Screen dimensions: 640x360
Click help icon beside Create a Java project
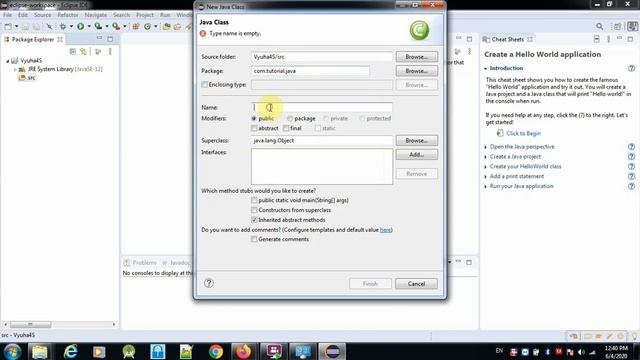click(x=631, y=156)
